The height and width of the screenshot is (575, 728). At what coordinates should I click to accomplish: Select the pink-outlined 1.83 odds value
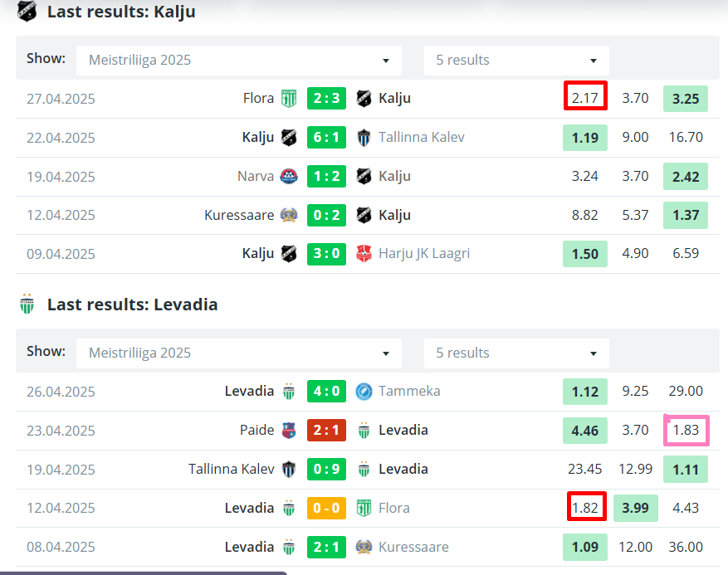coord(686,431)
